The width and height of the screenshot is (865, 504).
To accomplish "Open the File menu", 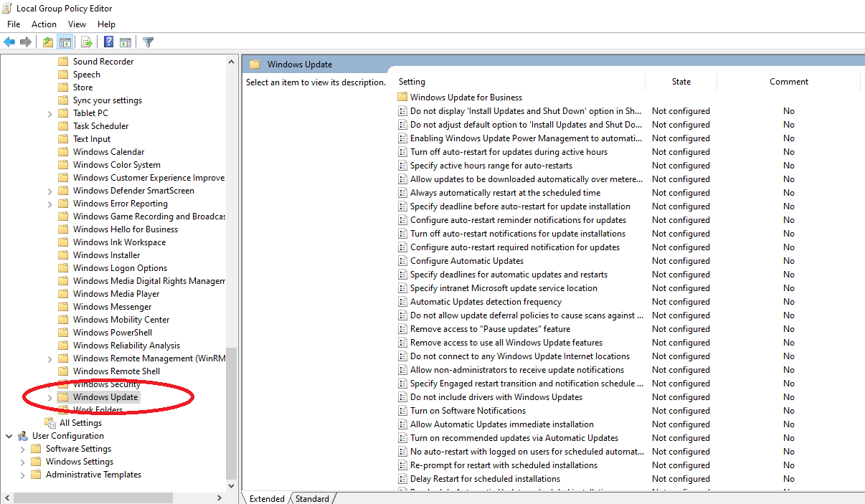I will click(x=14, y=24).
